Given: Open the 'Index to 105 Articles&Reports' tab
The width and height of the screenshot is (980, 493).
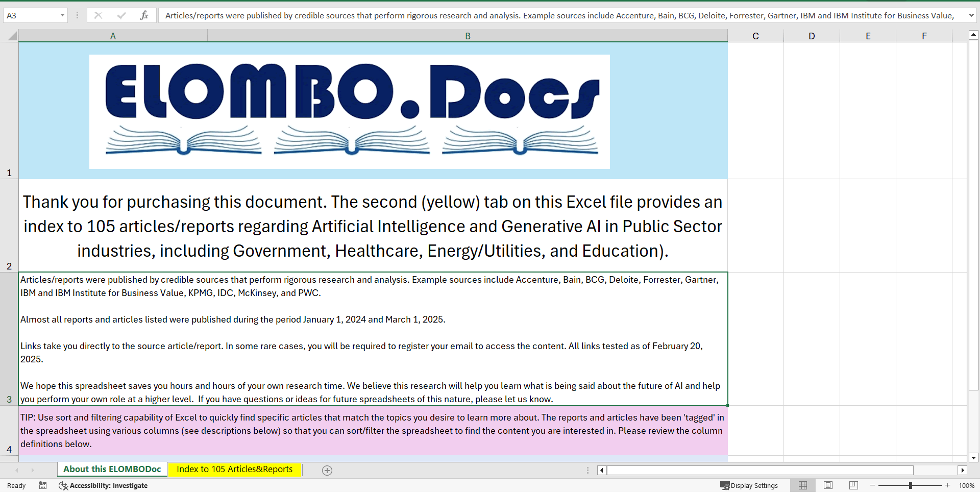Looking at the screenshot, I should pyautogui.click(x=235, y=469).
